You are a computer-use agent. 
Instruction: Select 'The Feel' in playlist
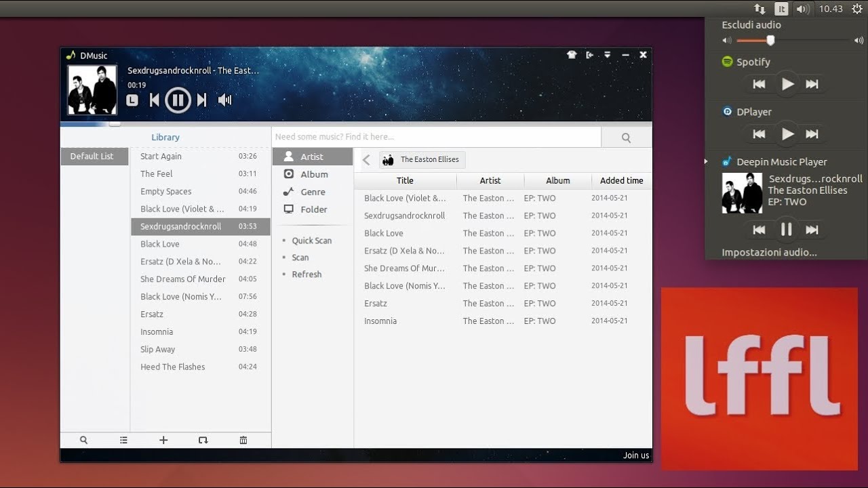click(x=201, y=174)
